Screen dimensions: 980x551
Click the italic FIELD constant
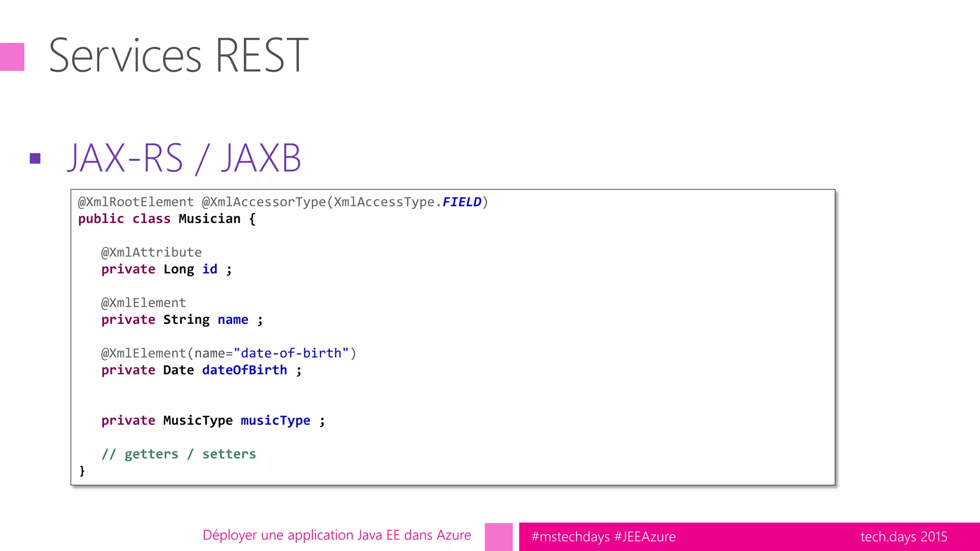tap(462, 202)
